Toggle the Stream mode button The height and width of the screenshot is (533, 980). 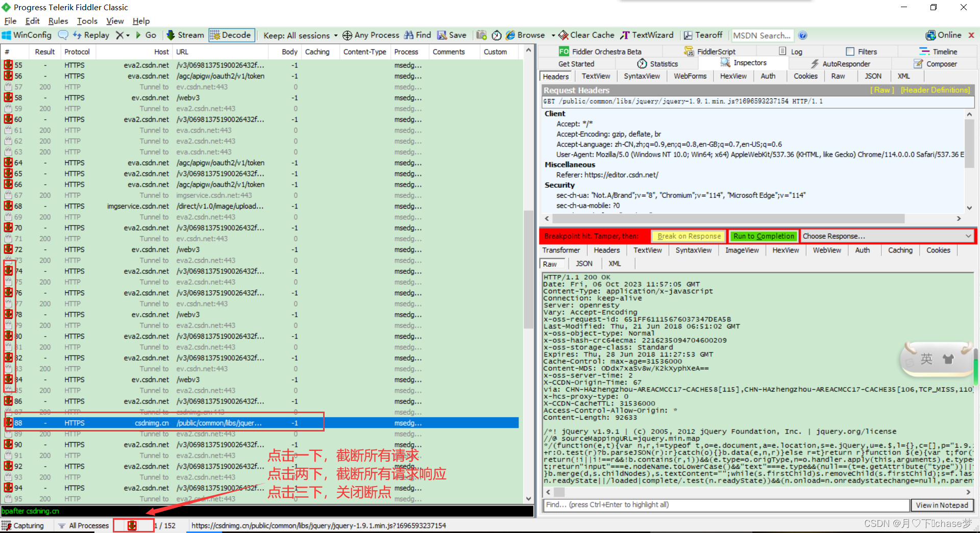(x=185, y=35)
